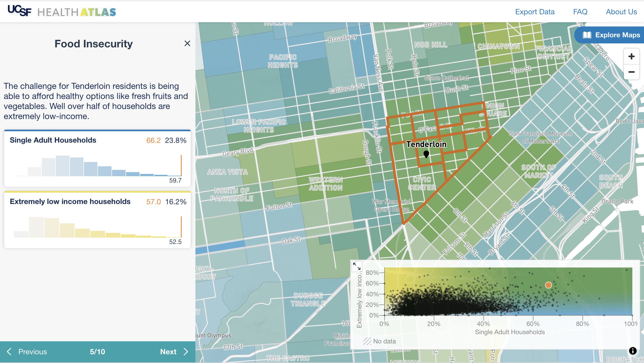Open the FAQ page

[x=580, y=12]
